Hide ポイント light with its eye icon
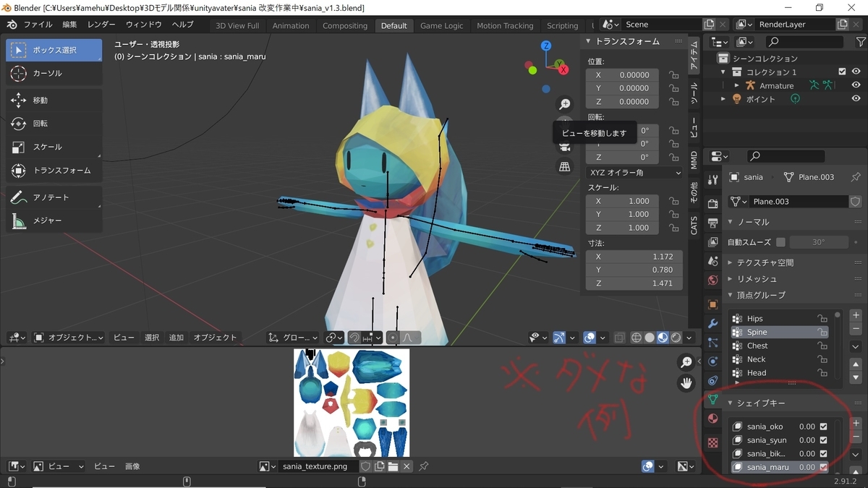Screen dimensions: 868x488 click(856, 99)
